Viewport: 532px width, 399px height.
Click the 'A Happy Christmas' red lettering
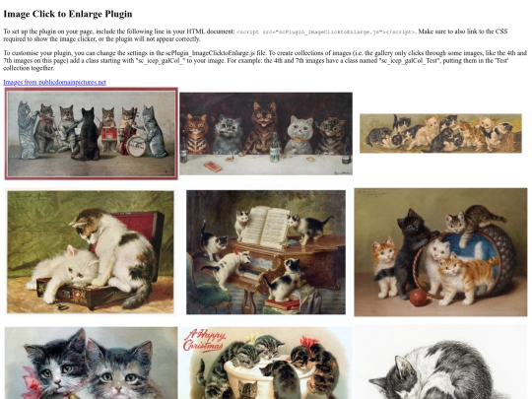coord(205,341)
